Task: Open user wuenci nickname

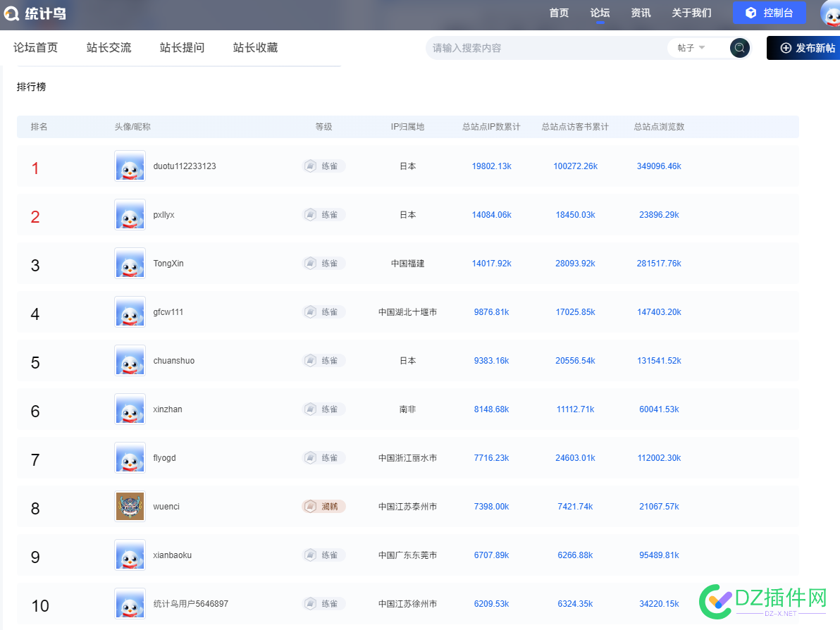Action: coord(166,506)
